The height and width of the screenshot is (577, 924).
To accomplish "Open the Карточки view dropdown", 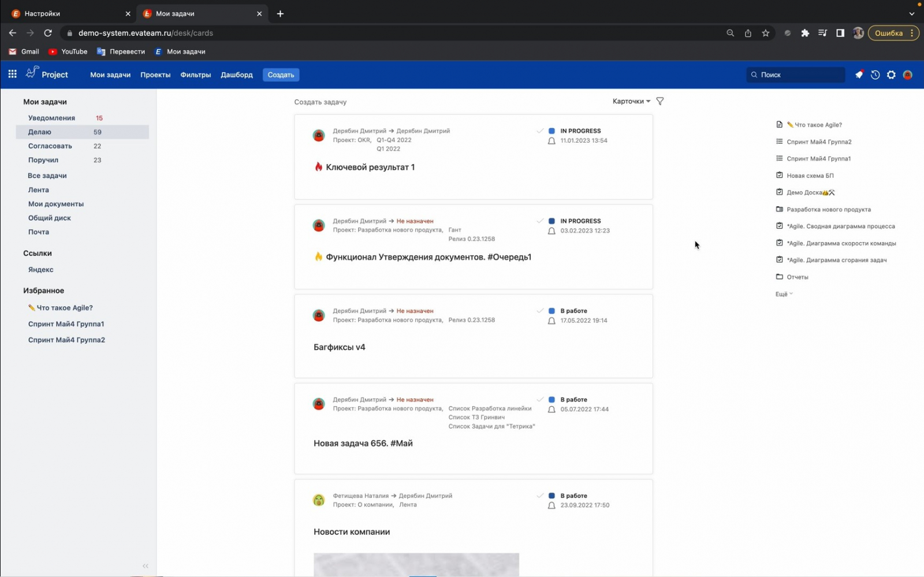I will (x=631, y=101).
